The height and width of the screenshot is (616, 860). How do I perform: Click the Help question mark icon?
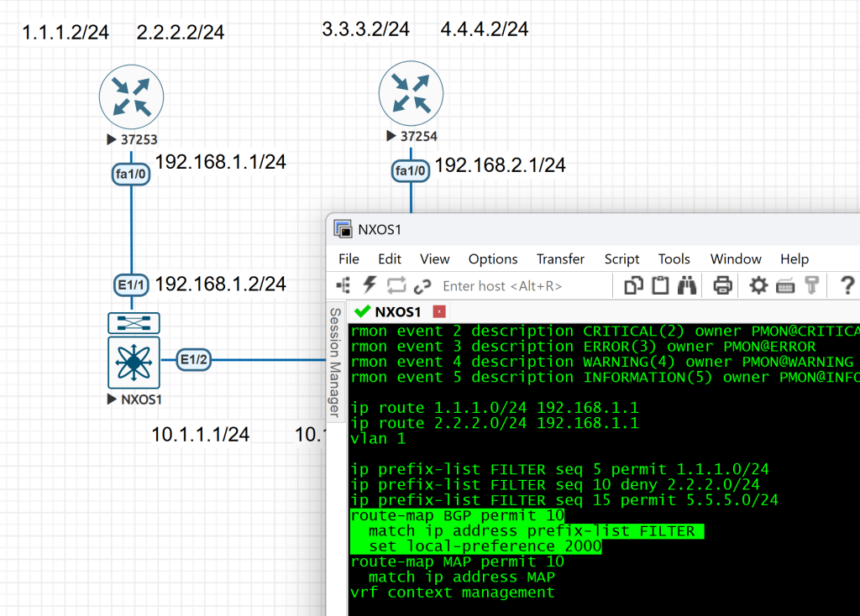[845, 285]
